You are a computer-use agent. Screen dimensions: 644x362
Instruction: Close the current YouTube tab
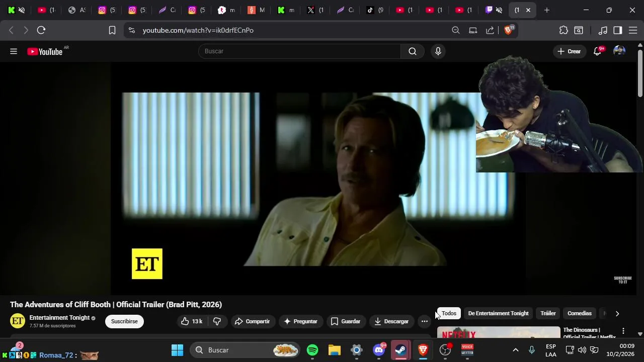[528, 10]
